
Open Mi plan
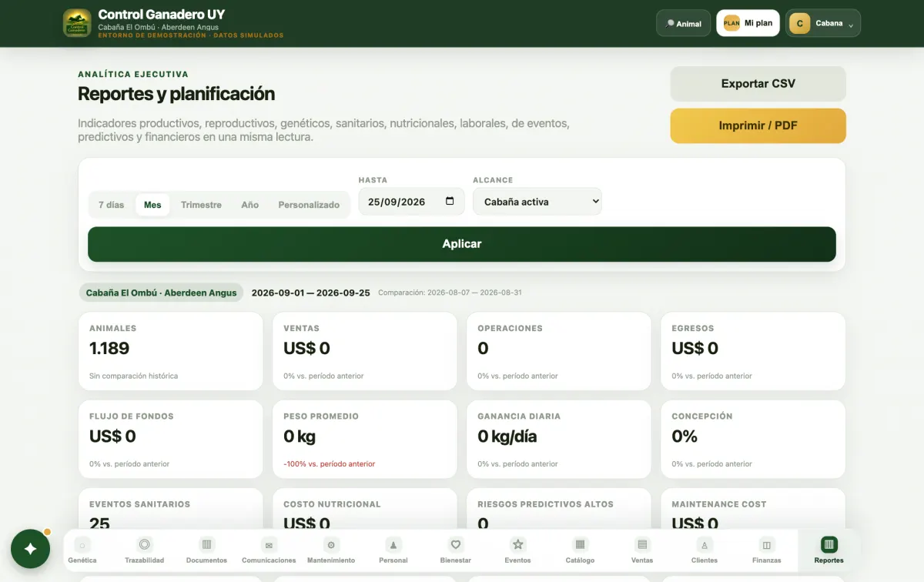tap(748, 23)
